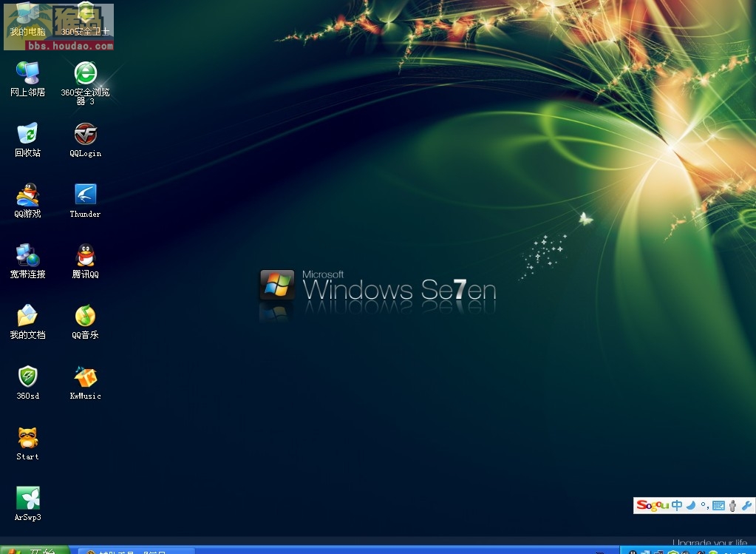Open the 开始 Start menu
Screen dimensions: 756x554
[x=35, y=550]
